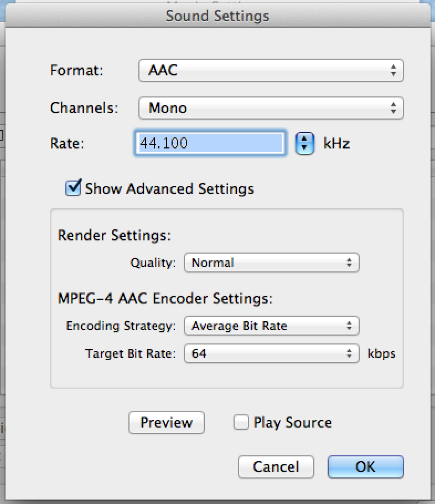This screenshot has width=435, height=504.
Task: Open the Format popup showing AAC
Action: [271, 70]
